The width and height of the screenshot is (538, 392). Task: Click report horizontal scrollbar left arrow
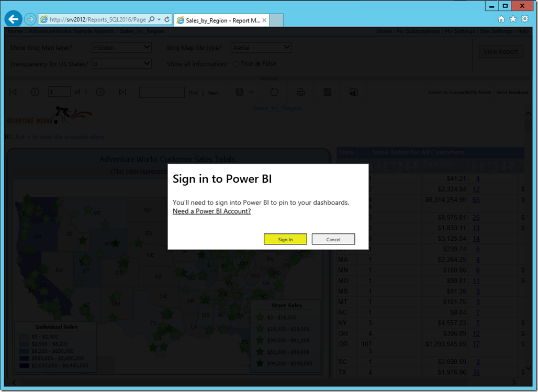[x=14, y=383]
